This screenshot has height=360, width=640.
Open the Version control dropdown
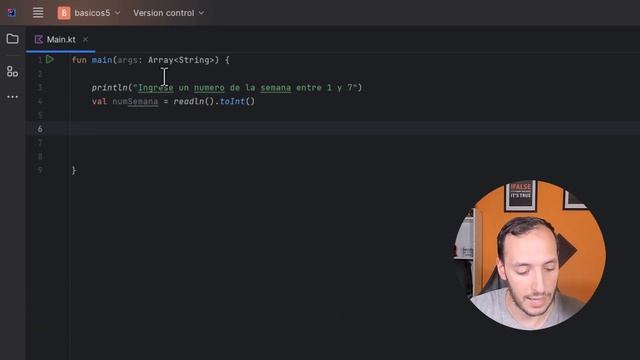(x=169, y=13)
